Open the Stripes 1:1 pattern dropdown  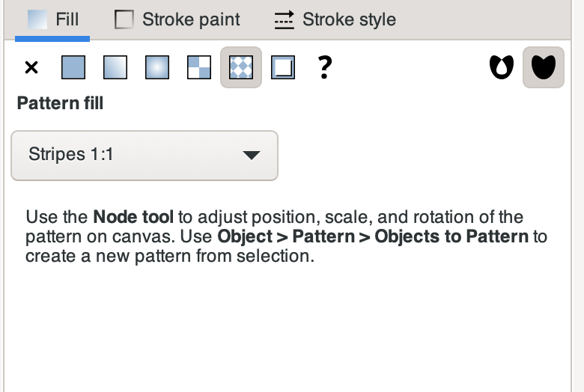tap(145, 156)
